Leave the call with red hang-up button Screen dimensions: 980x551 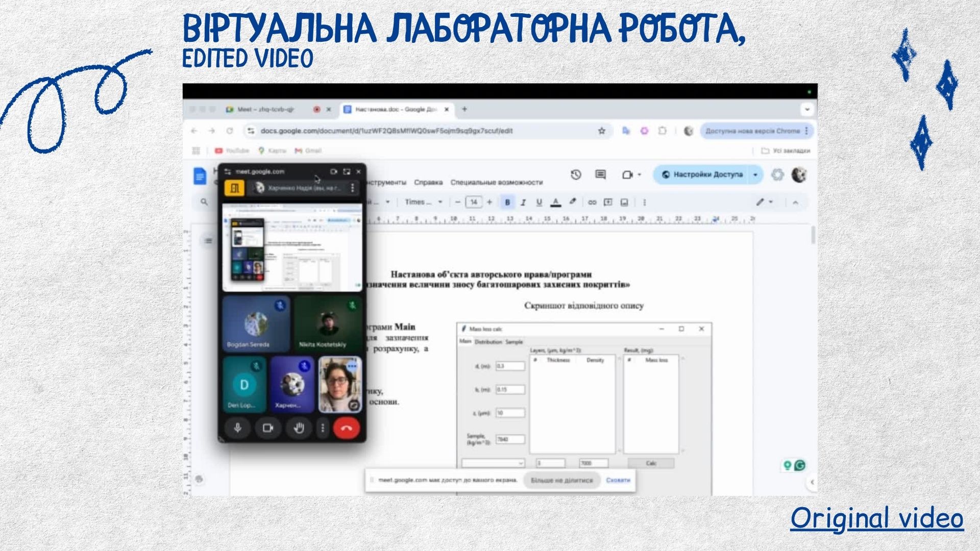pyautogui.click(x=347, y=428)
